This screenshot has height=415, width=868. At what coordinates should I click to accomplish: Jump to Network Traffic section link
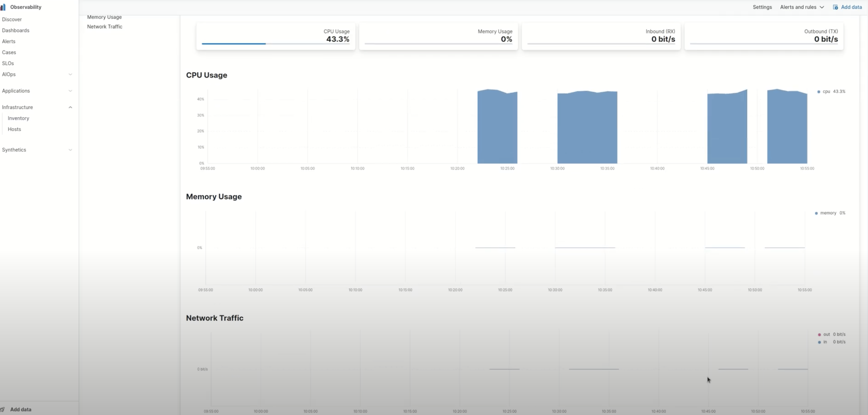[x=105, y=27]
